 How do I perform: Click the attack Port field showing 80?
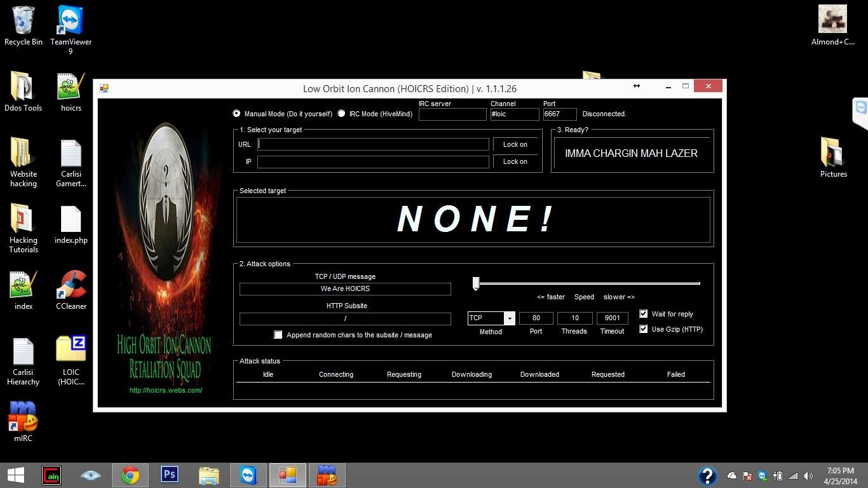point(536,318)
